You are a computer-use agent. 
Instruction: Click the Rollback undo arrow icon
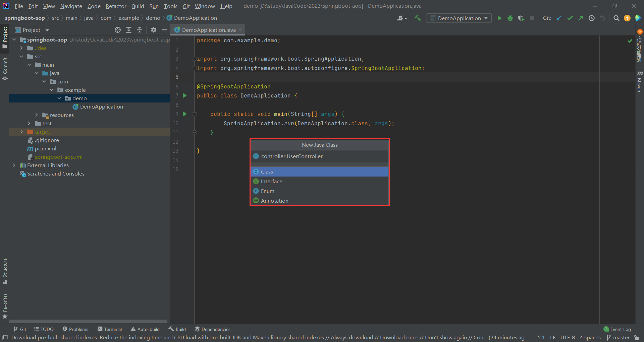click(603, 18)
